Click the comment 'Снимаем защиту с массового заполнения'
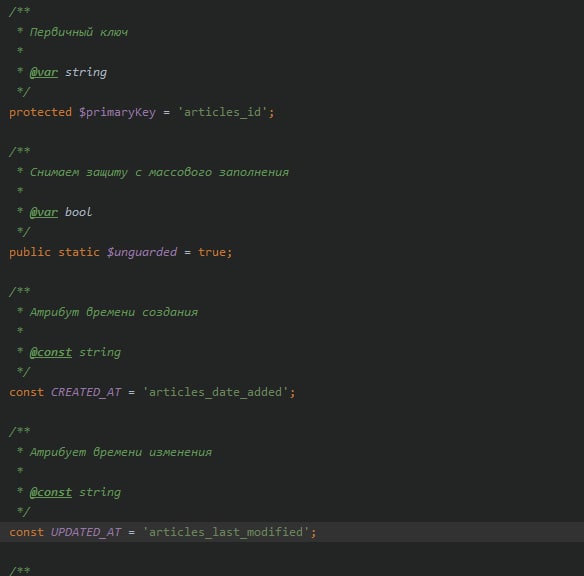Viewport: 584px width, 576px height. pyautogui.click(x=159, y=172)
